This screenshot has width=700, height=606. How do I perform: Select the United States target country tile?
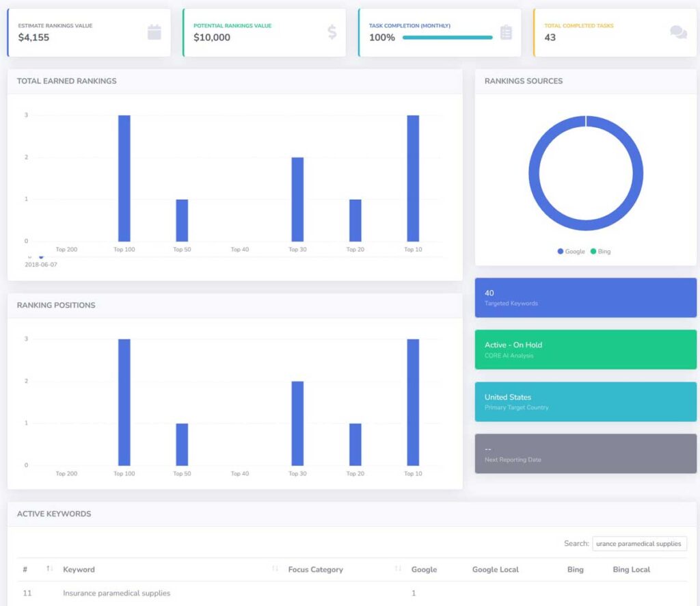[585, 401]
